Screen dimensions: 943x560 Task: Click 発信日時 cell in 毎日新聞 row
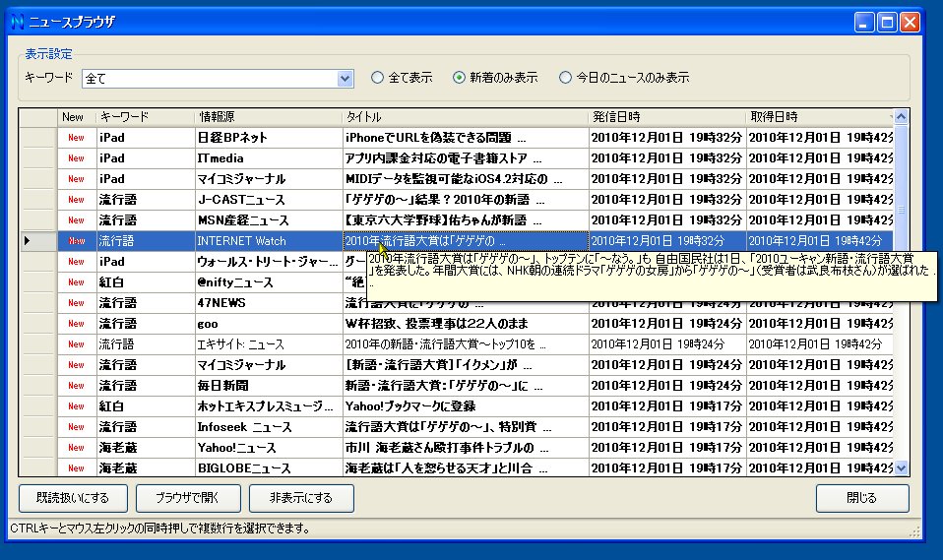667,386
